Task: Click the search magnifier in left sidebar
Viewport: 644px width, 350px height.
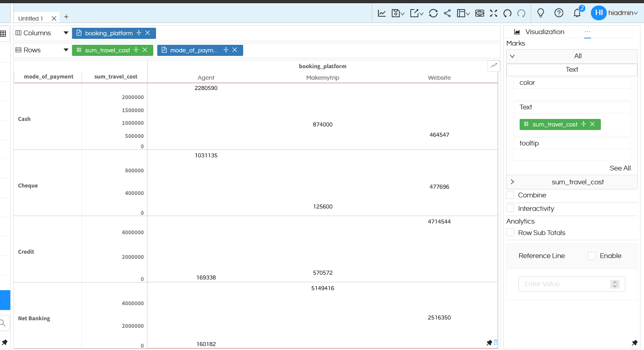Action: (x=3, y=323)
